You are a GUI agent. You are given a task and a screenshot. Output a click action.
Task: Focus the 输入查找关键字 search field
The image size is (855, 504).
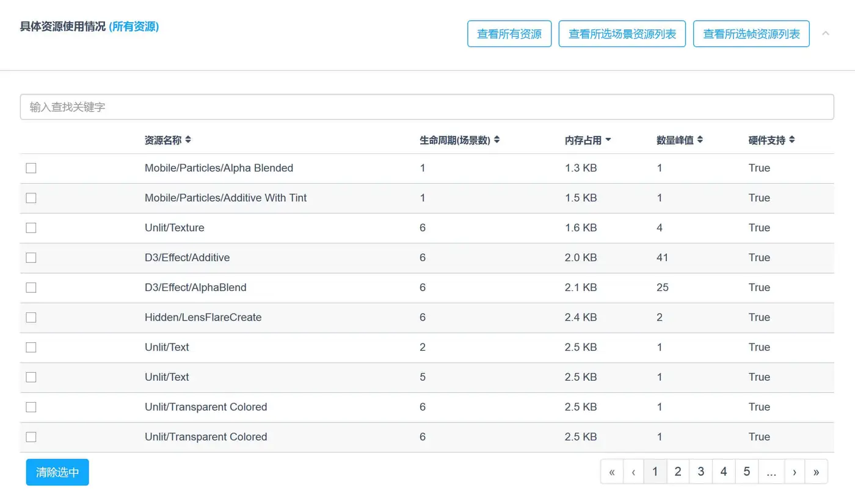coord(427,107)
